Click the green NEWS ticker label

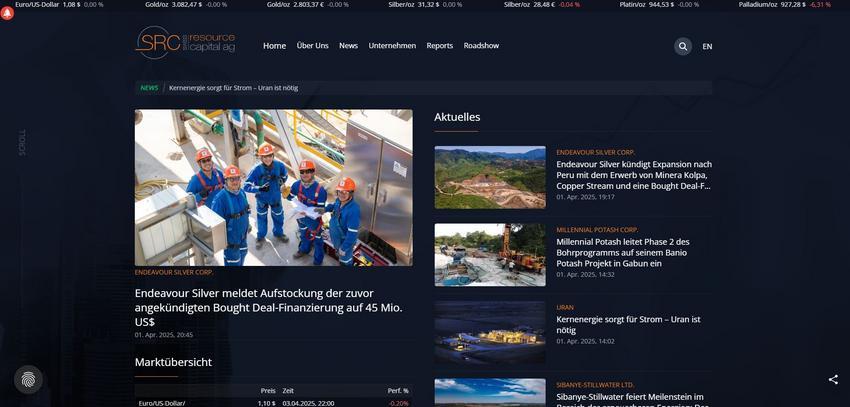[x=149, y=88]
